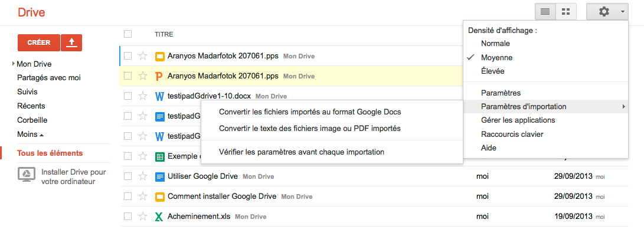Expand the Mon Drive folder tree
The image size is (644, 249).
tap(14, 64)
